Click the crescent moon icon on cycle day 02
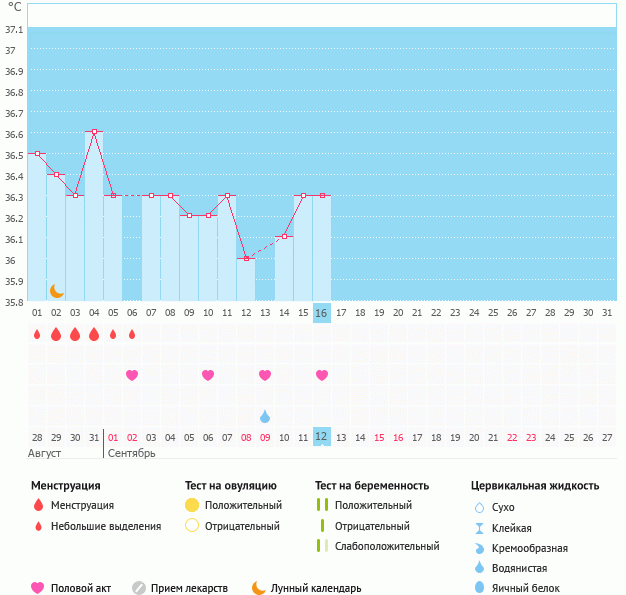The height and width of the screenshot is (595, 626). tap(57, 290)
